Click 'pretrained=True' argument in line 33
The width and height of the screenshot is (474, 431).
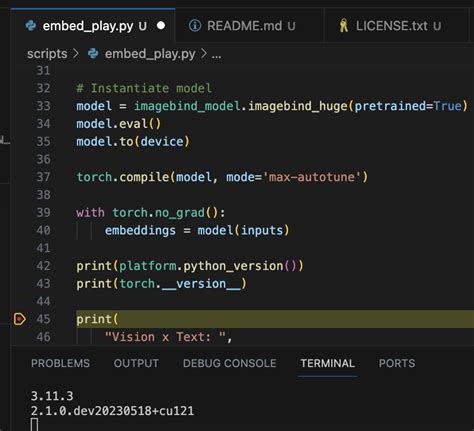(x=408, y=106)
